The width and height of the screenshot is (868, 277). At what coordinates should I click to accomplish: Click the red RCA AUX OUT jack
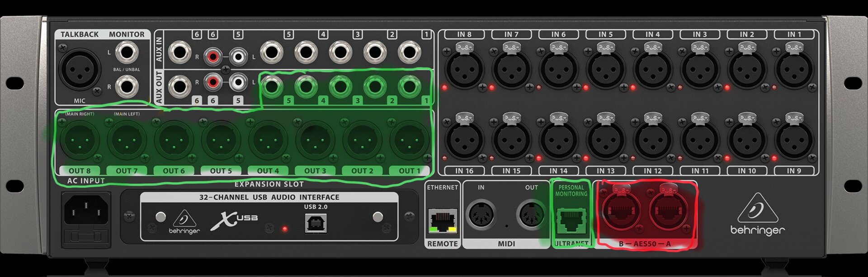pos(212,82)
